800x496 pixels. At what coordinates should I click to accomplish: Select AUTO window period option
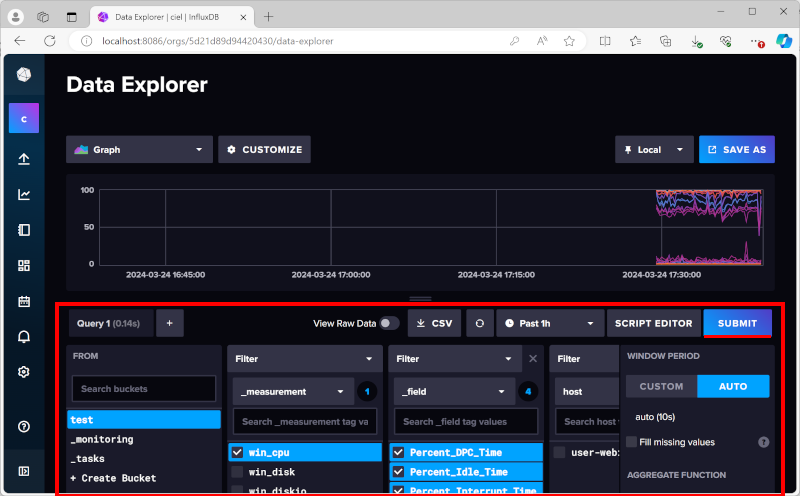tap(733, 386)
